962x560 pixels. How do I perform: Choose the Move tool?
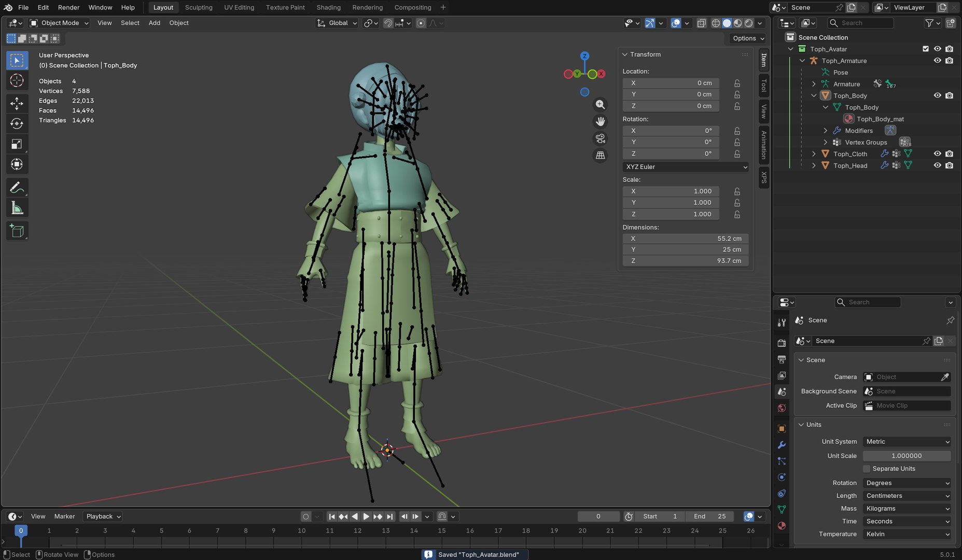17,104
